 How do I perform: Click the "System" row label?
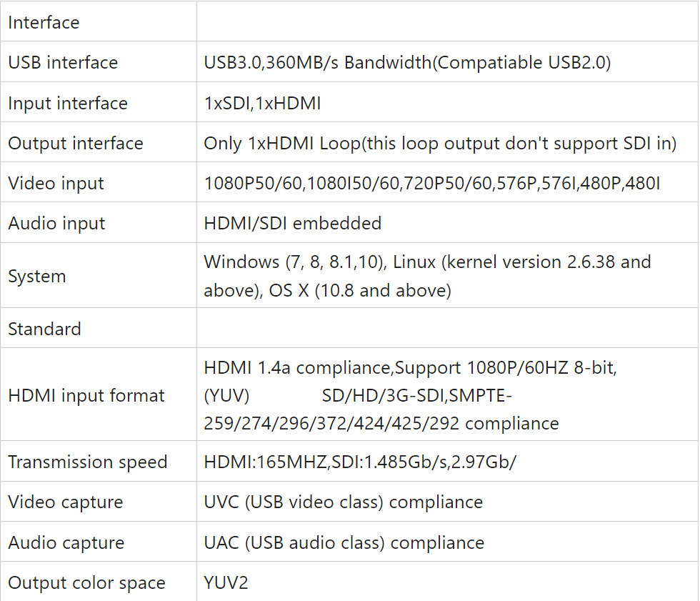37,276
